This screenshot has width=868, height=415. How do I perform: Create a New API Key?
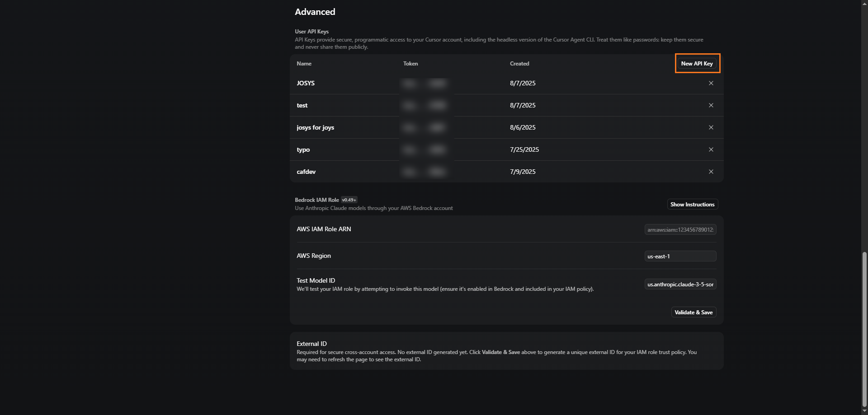697,64
